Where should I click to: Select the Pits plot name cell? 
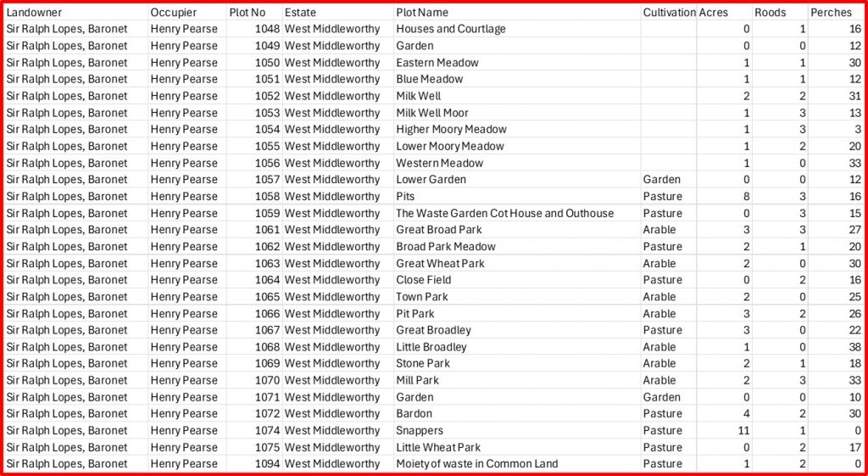pos(518,196)
